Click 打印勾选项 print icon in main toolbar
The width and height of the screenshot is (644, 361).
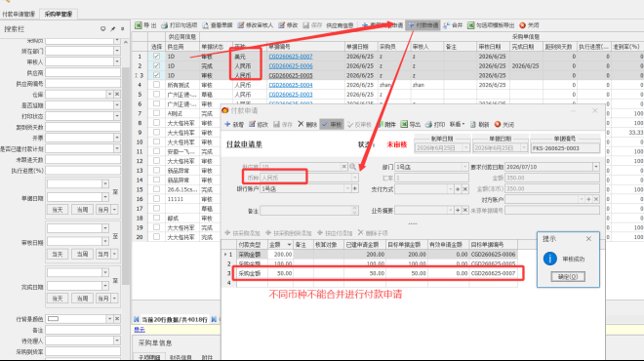click(164, 25)
